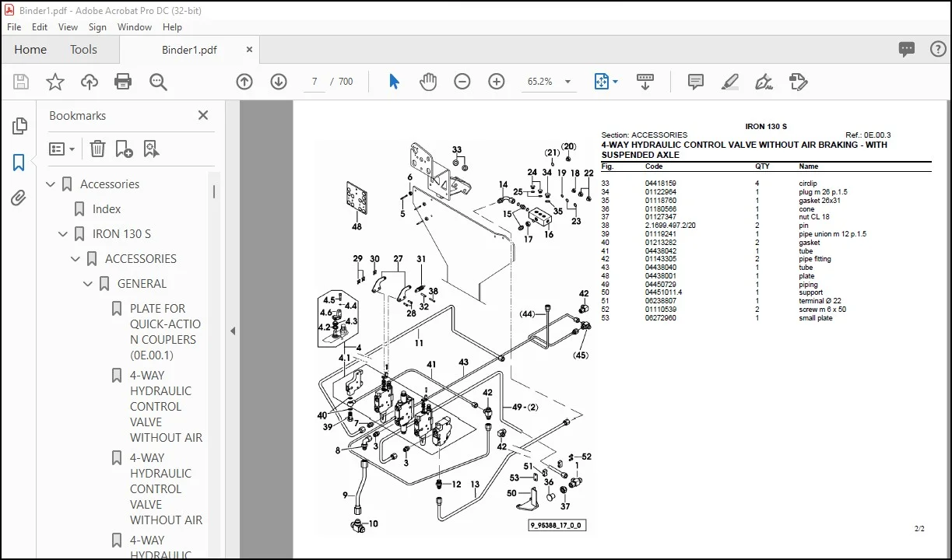This screenshot has width=952, height=560.
Task: Click the diagram reference 9_95388_17_0_0
Action: point(556,525)
